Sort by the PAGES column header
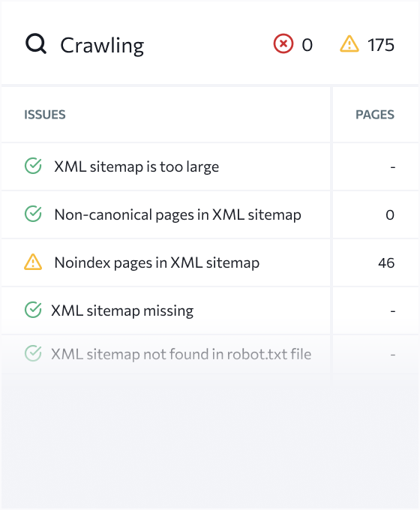420x510 pixels. coord(375,115)
